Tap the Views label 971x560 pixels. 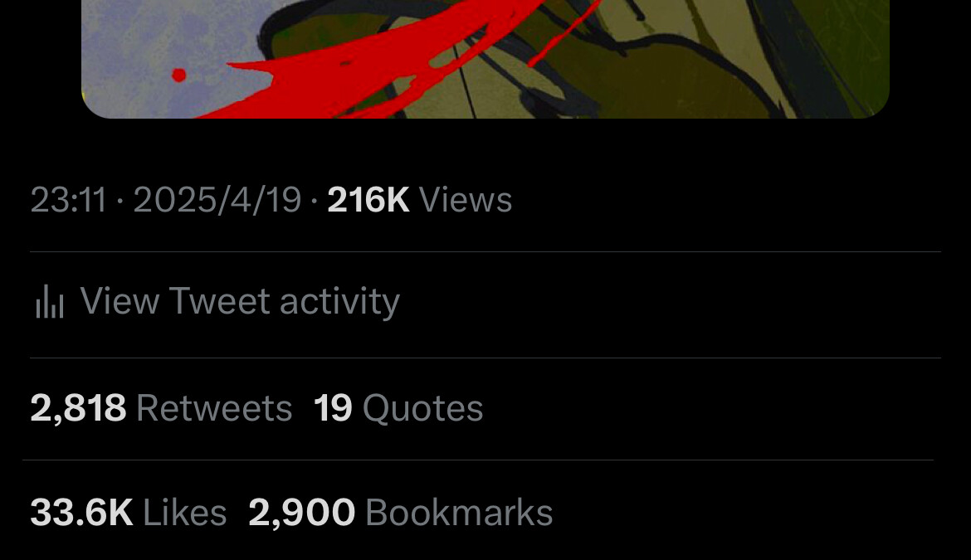(466, 200)
